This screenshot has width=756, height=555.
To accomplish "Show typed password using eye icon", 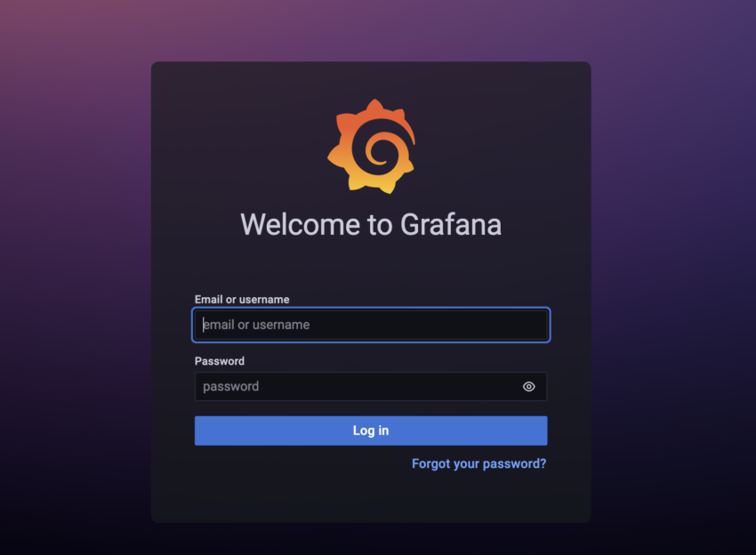I will 529,386.
